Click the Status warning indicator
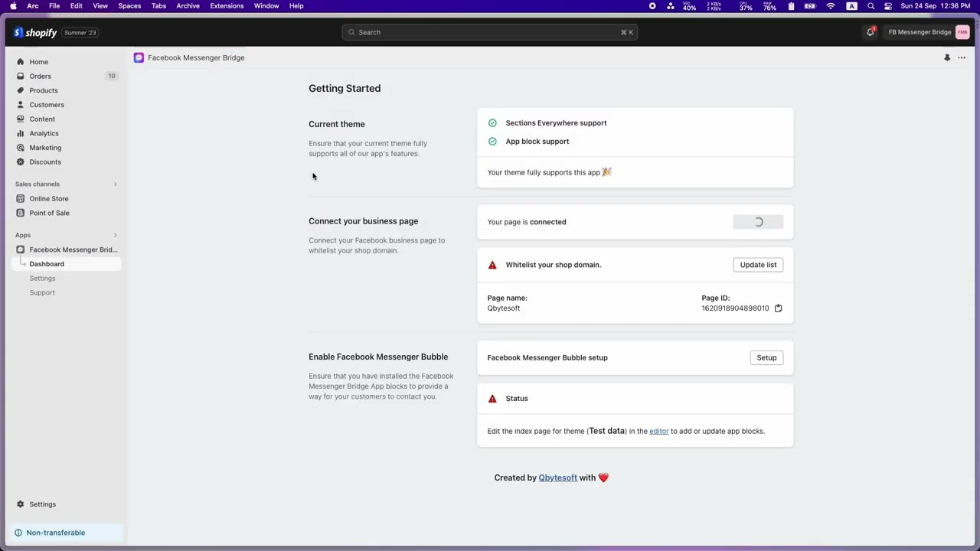Viewport: 980px width, 551px height. point(492,398)
